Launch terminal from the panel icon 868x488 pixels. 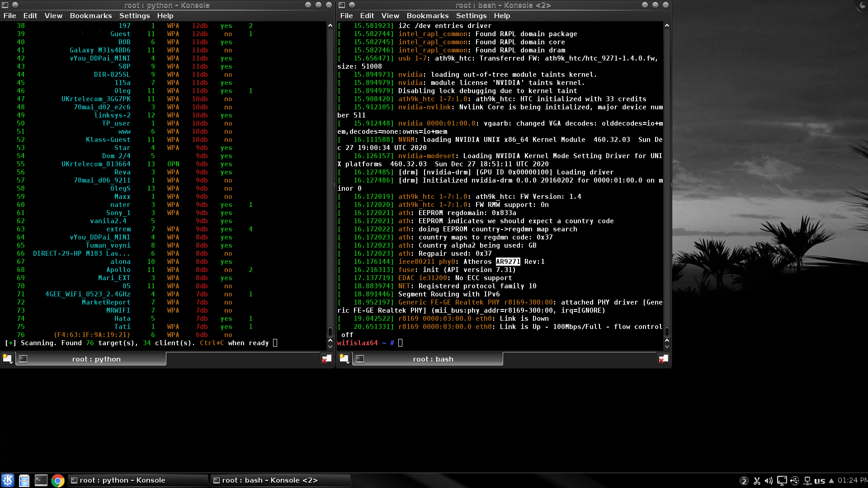point(41,480)
